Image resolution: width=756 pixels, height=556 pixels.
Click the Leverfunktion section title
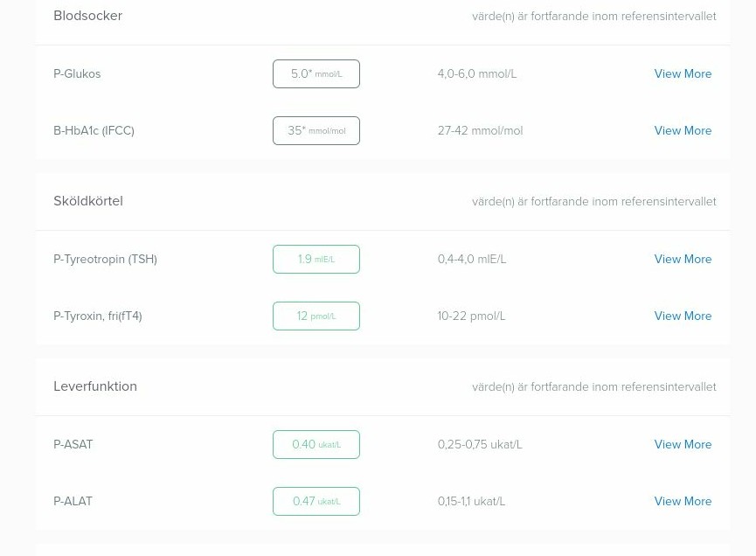(94, 386)
